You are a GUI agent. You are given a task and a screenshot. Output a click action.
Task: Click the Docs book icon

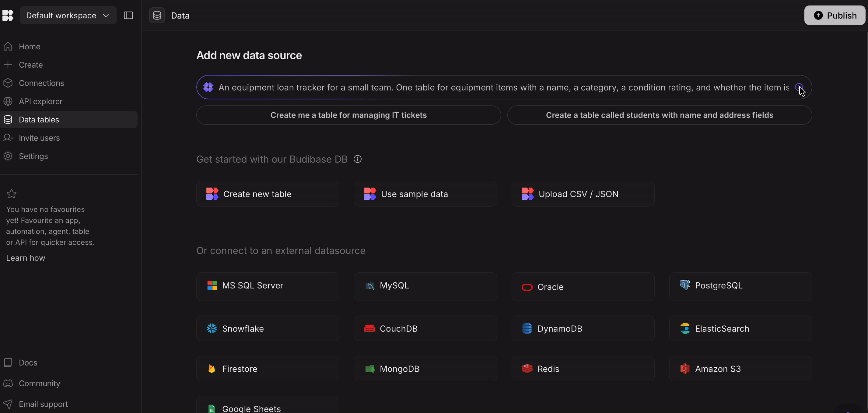click(x=8, y=362)
